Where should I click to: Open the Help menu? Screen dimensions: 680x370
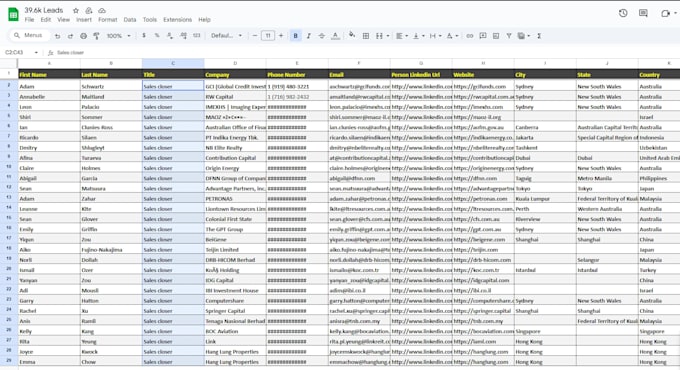(204, 20)
